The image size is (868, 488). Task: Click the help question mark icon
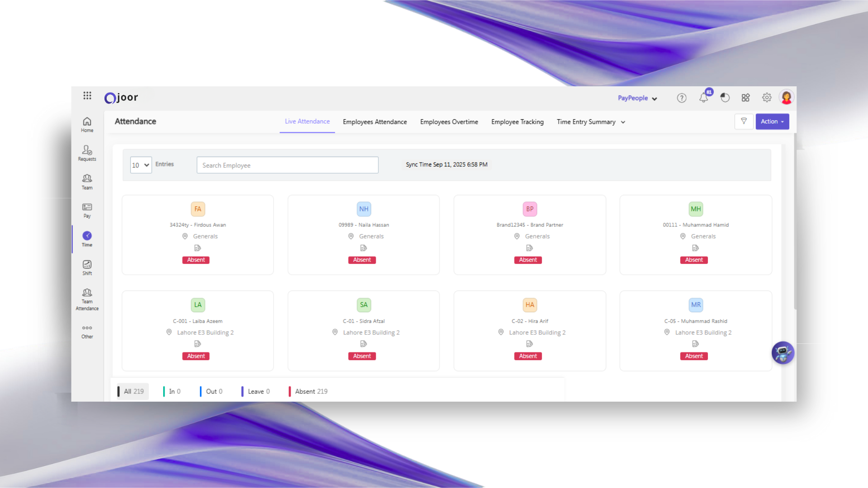tap(681, 98)
